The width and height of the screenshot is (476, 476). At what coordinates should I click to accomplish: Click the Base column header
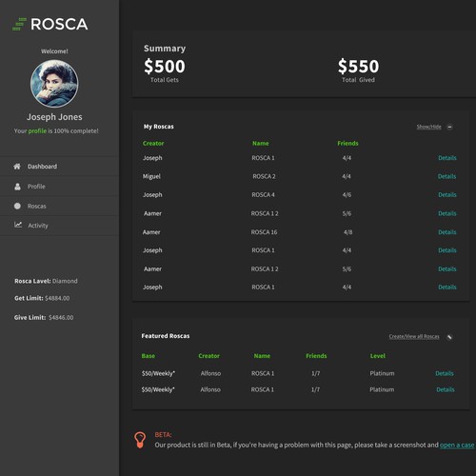click(x=149, y=356)
